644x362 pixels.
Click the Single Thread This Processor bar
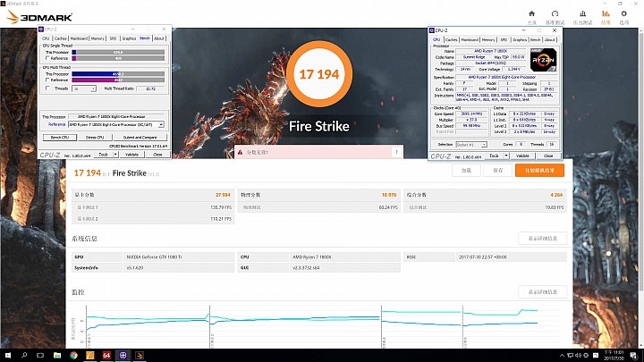point(118,53)
